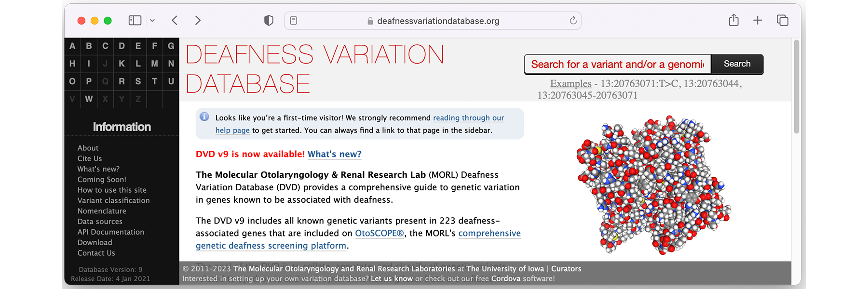Open a new tab with plus icon
Image resolution: width=868 pixels, height=289 pixels.
758,20
